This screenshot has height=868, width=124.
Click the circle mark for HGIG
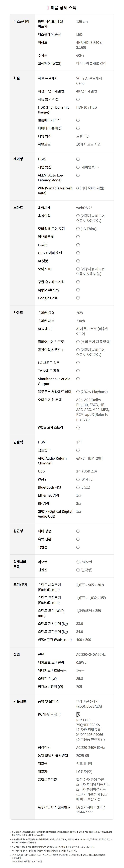point(78,159)
